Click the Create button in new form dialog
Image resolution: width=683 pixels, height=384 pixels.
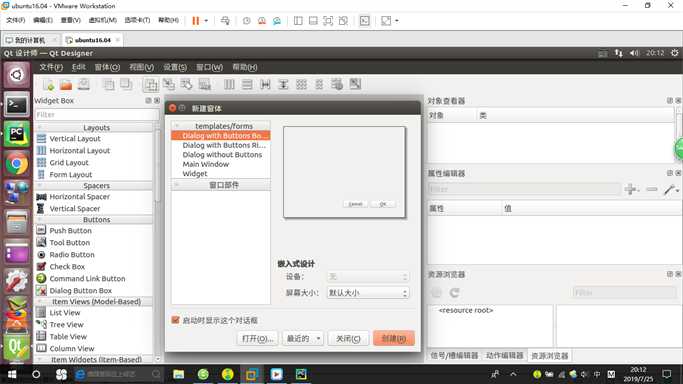394,338
